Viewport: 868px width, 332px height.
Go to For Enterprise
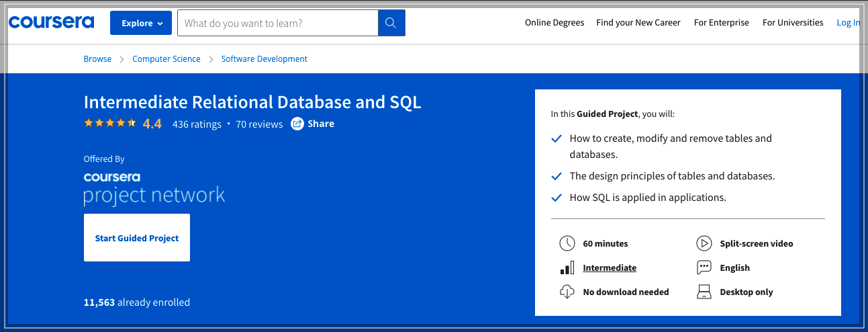[x=722, y=23]
